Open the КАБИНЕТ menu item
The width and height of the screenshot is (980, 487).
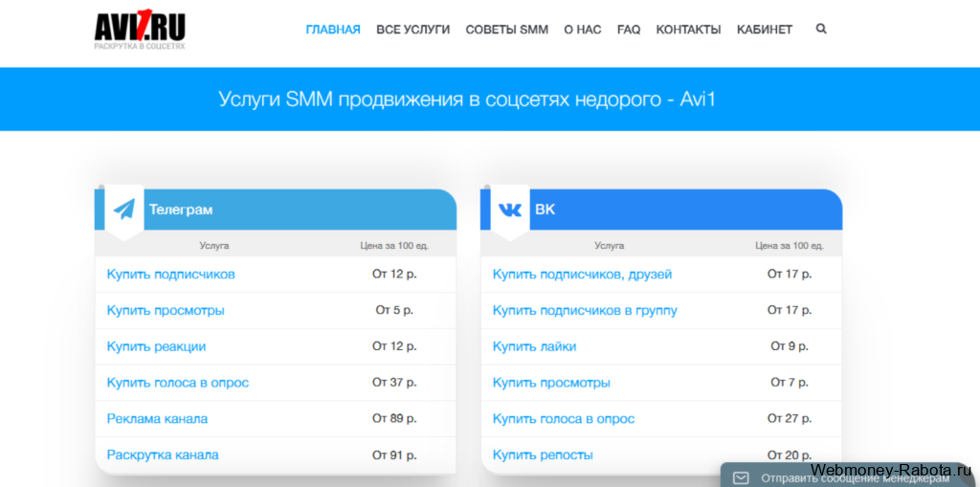[x=765, y=30]
